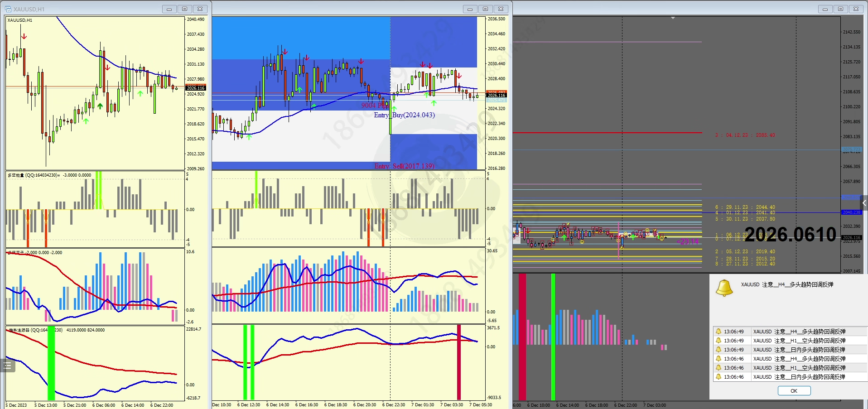The width and height of the screenshot is (868, 409).
Task: Close the XAUUSD,H1 chart window
Action: (x=200, y=9)
